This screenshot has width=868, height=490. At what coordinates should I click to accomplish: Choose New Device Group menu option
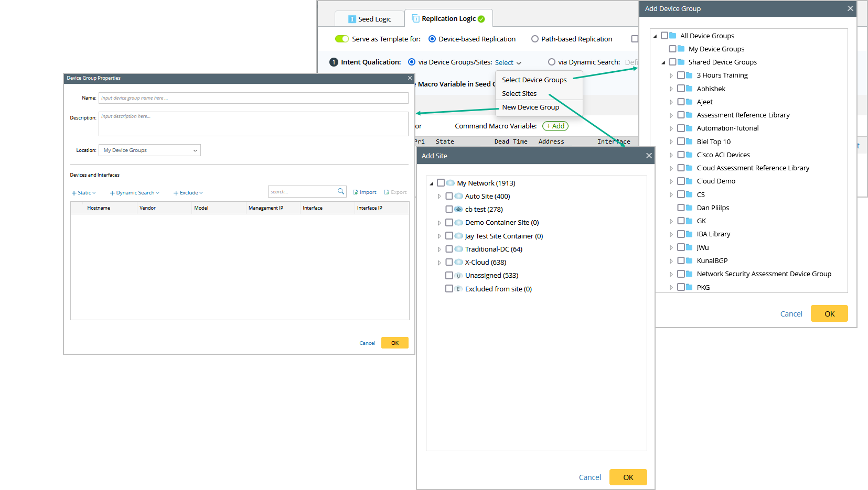coord(530,107)
